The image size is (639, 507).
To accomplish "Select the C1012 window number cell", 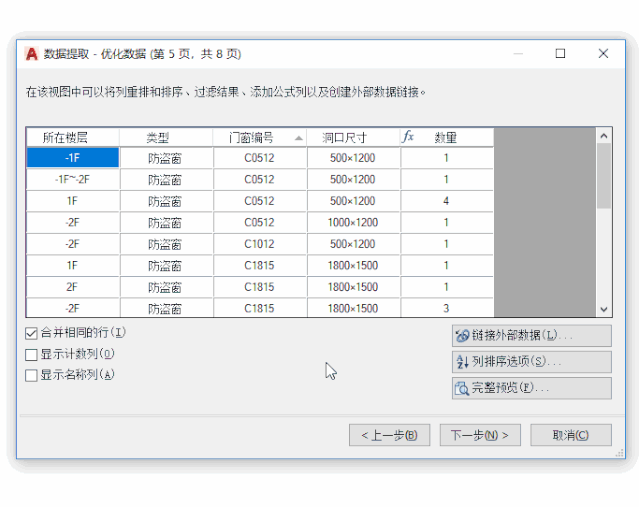I will pos(260,244).
